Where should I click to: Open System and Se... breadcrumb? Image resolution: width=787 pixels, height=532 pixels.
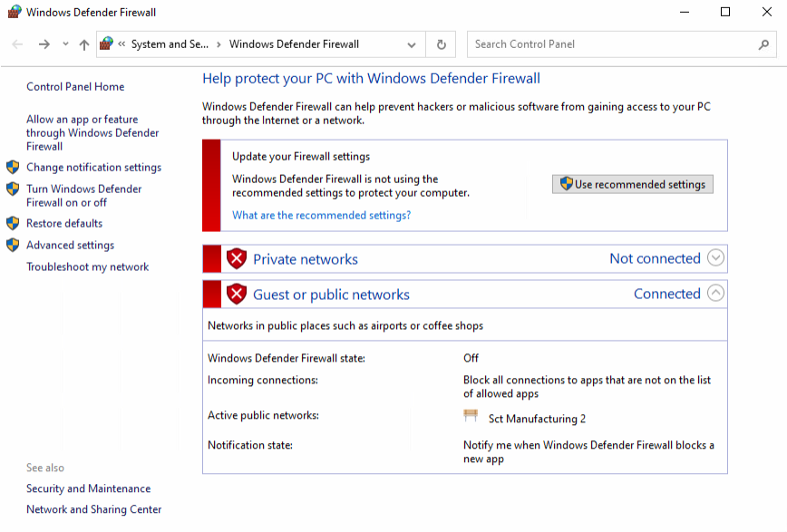click(170, 44)
